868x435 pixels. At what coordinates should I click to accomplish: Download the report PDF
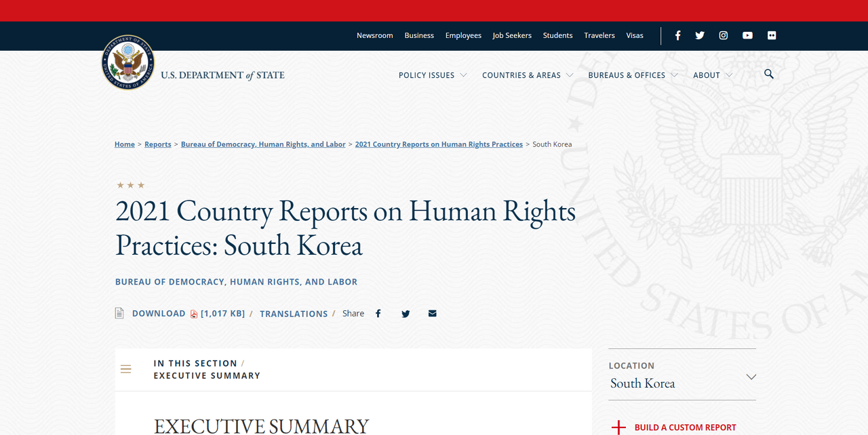[159, 313]
